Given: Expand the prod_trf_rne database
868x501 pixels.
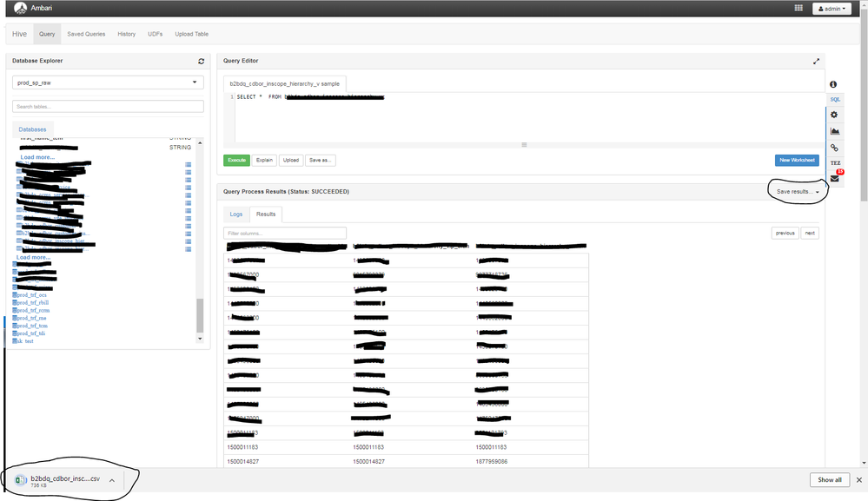Looking at the screenshot, I should (30, 319).
